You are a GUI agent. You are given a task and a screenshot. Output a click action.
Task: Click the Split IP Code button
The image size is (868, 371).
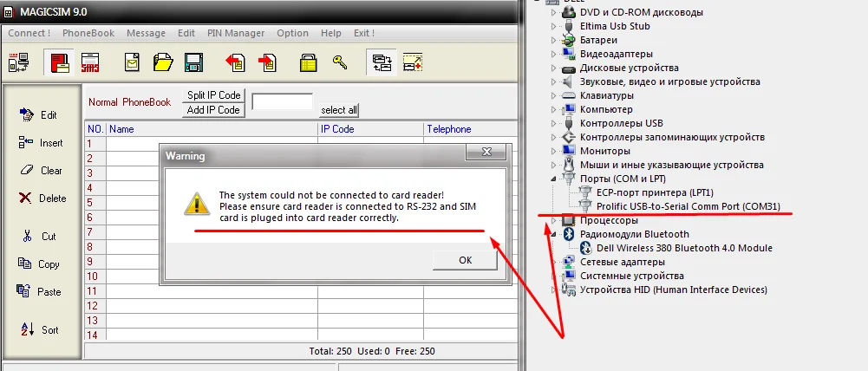(213, 94)
